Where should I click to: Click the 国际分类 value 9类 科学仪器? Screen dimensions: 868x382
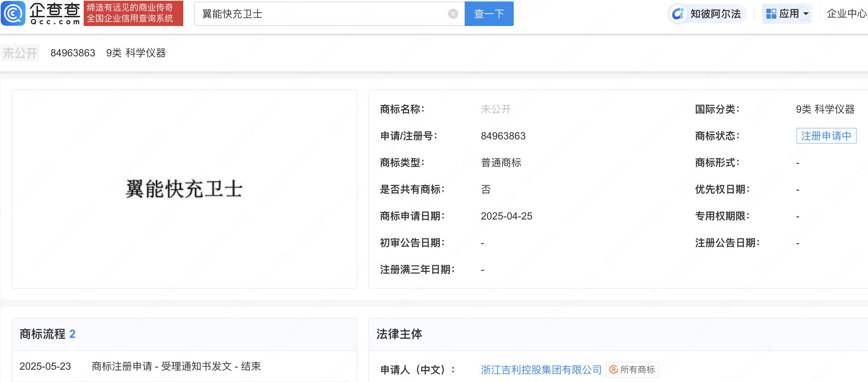click(x=825, y=109)
